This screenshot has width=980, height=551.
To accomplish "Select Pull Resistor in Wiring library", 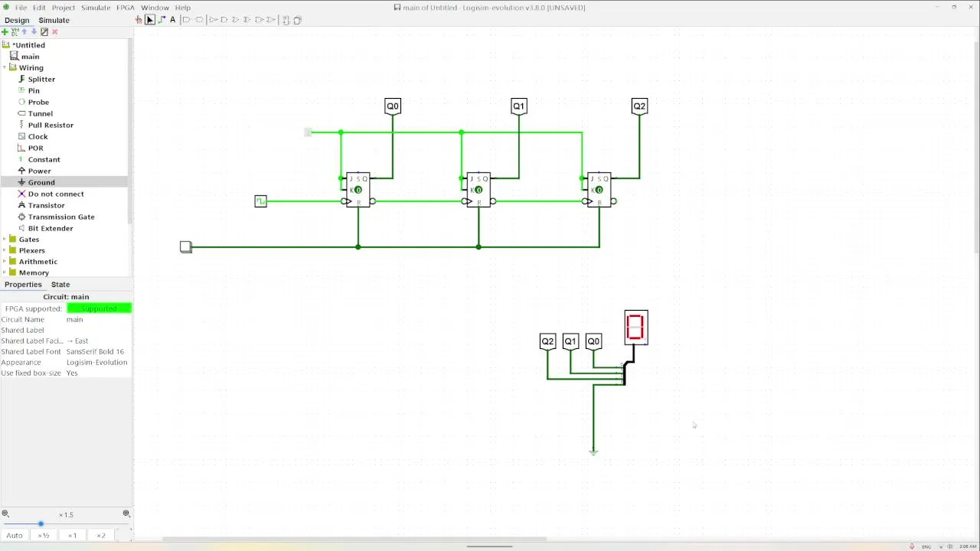I will click(51, 125).
